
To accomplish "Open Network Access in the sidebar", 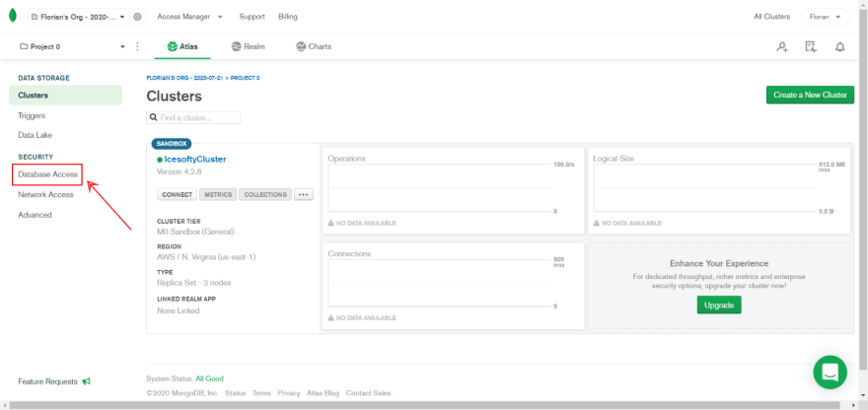I will pos(45,195).
